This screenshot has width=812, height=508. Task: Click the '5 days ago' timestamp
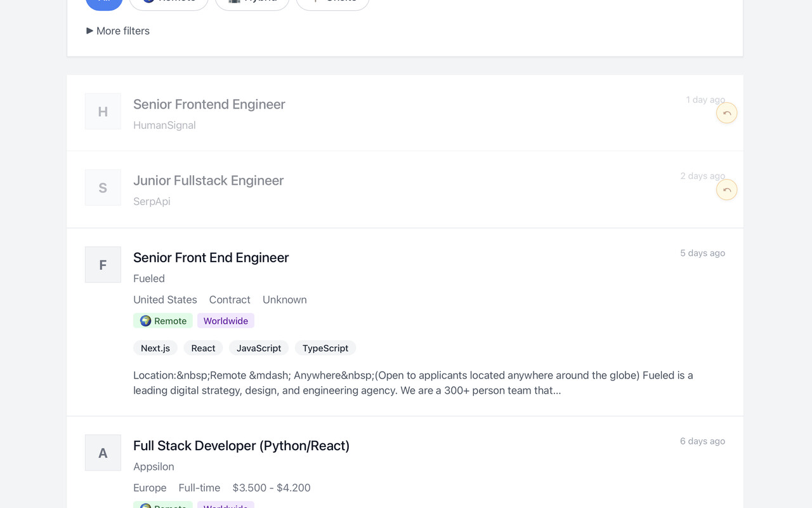(703, 253)
